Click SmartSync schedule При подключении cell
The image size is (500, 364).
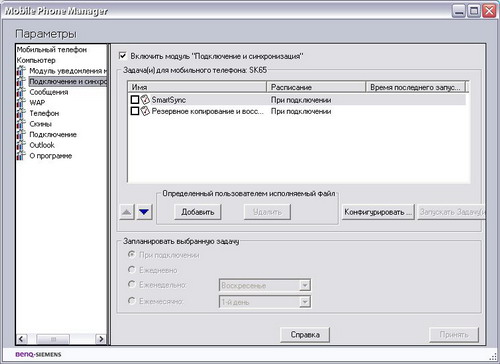[301, 100]
